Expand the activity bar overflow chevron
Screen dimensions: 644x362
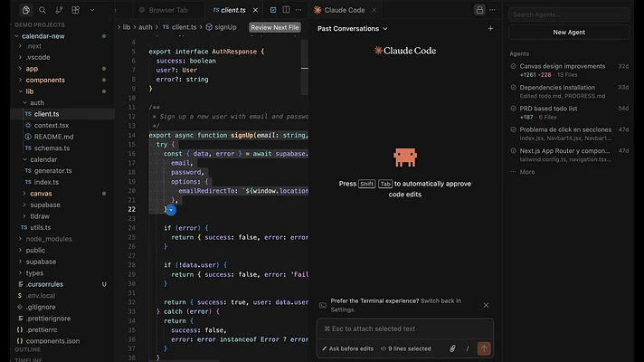coord(92,10)
